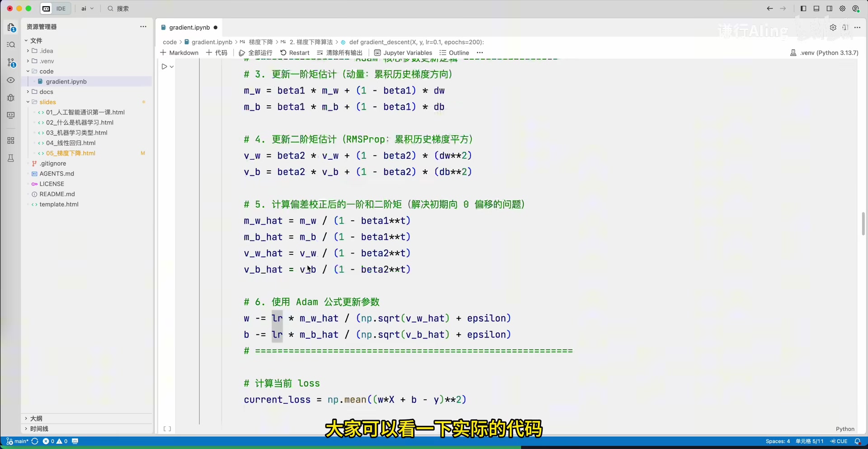Open the notifications bell in the status bar

[857, 441]
